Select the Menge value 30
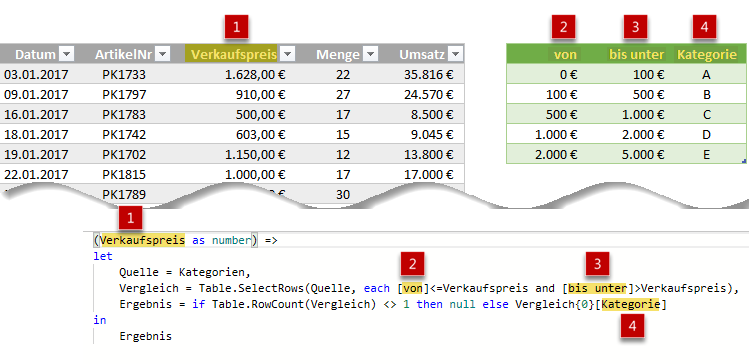This screenshot has width=749, height=364. point(343,194)
